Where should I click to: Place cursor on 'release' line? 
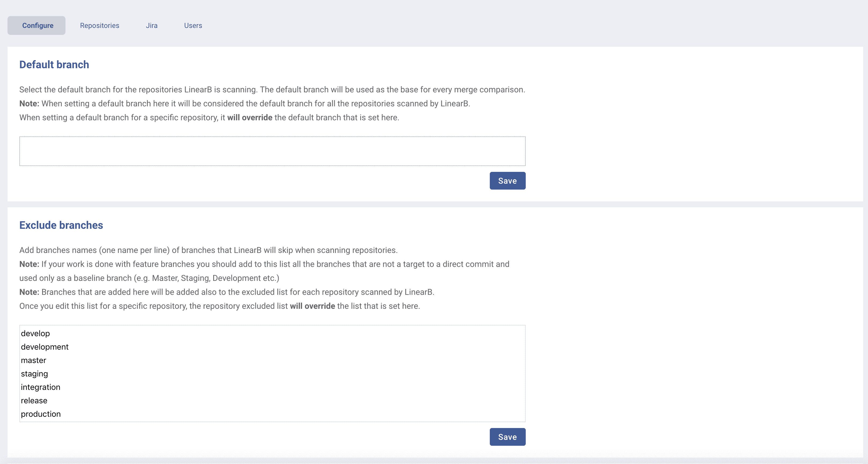pyautogui.click(x=34, y=401)
